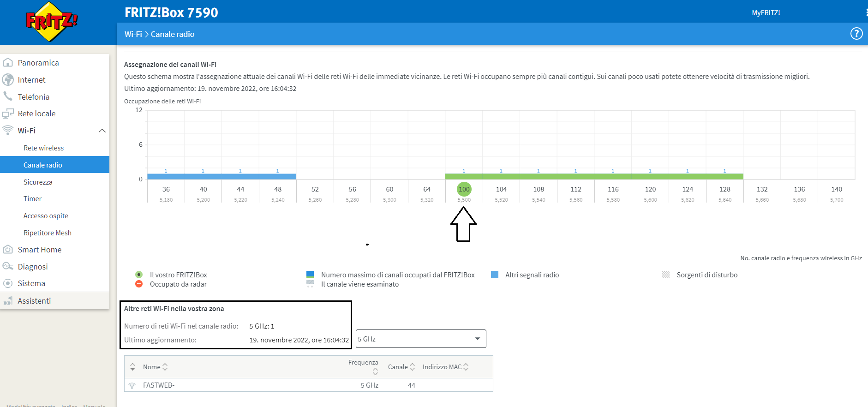
Task: Click the FRITZ! logo
Action: pos(52,21)
